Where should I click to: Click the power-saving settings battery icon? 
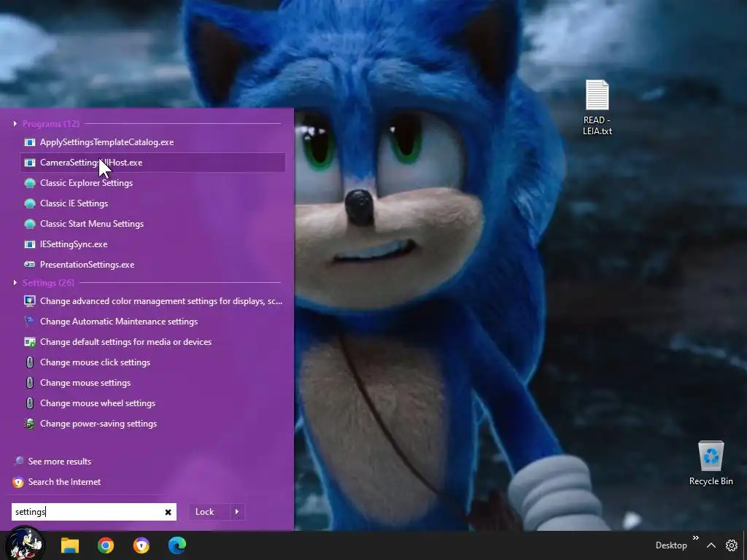tap(29, 424)
